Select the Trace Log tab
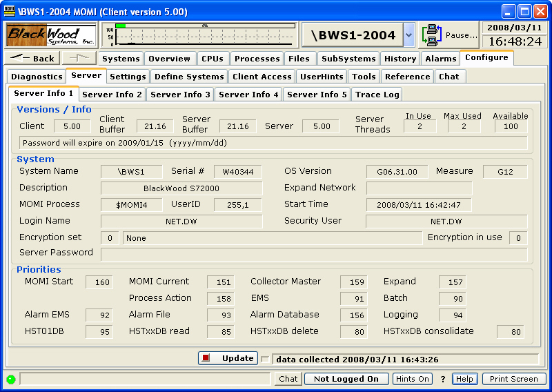Viewport: 552px width, 392px height. [376, 94]
